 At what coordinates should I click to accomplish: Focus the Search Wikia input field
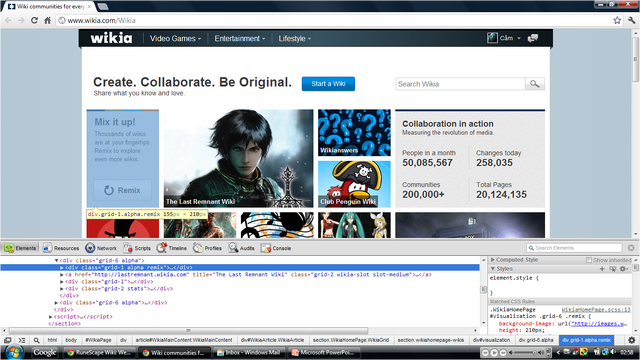[460, 84]
